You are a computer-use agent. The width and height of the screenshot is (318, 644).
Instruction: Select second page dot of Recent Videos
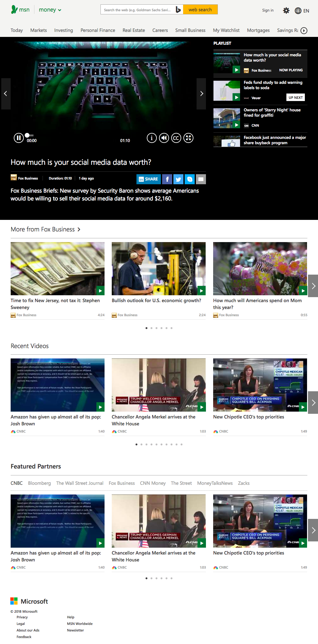point(141,444)
